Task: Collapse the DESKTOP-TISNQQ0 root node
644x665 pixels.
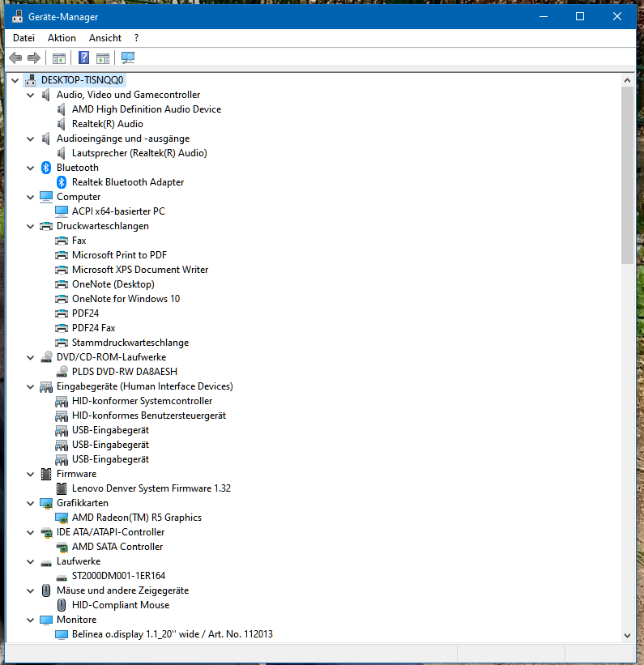Action: pyautogui.click(x=15, y=80)
